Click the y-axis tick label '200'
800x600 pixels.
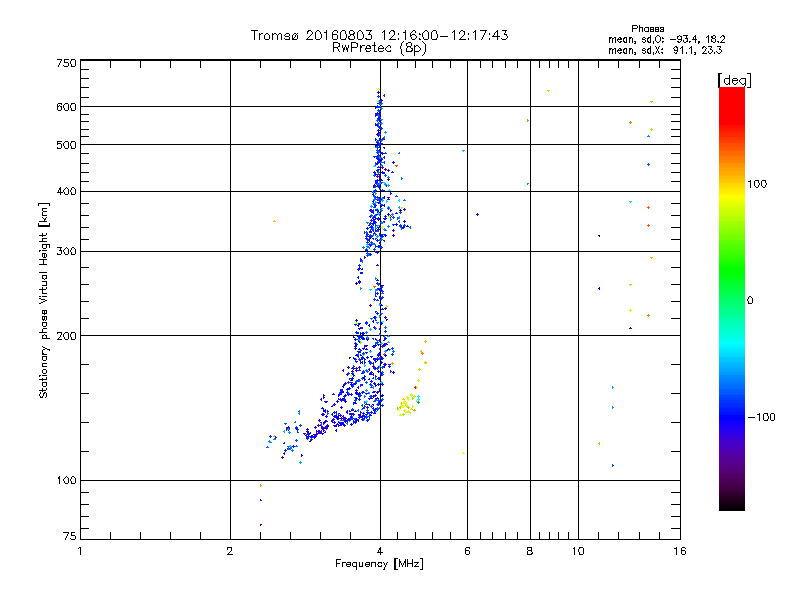pos(66,336)
